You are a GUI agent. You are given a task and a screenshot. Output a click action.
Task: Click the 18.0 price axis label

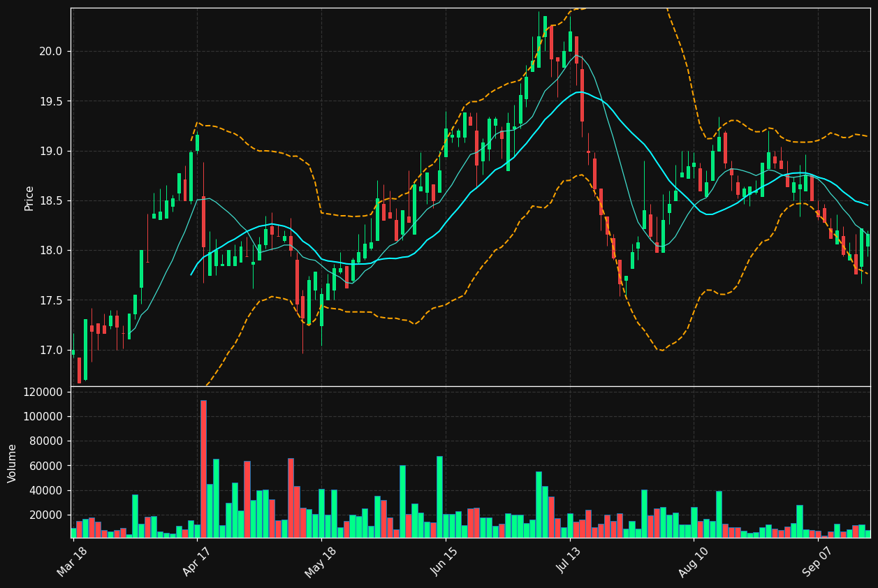click(x=50, y=251)
